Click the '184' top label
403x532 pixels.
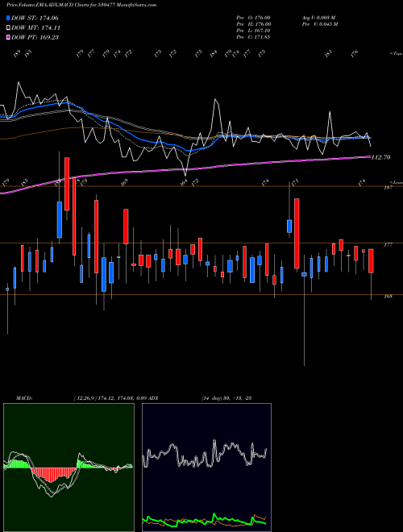coord(213,53)
